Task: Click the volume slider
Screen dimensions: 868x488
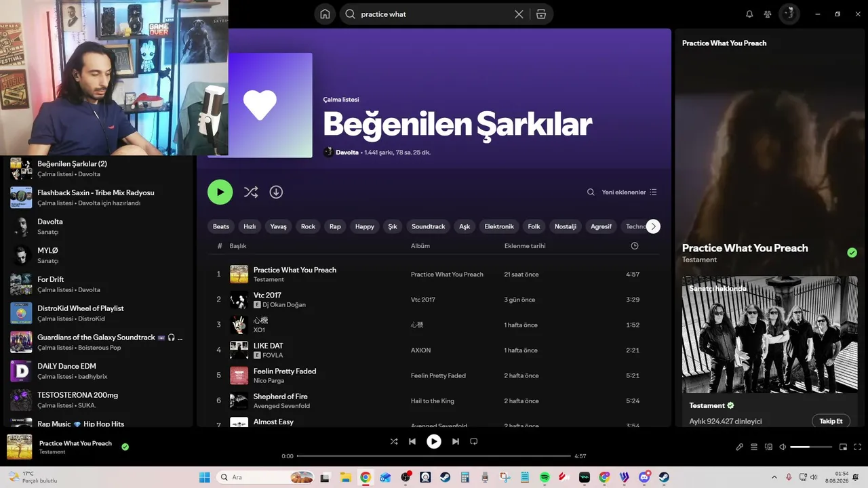Action: [x=811, y=447]
